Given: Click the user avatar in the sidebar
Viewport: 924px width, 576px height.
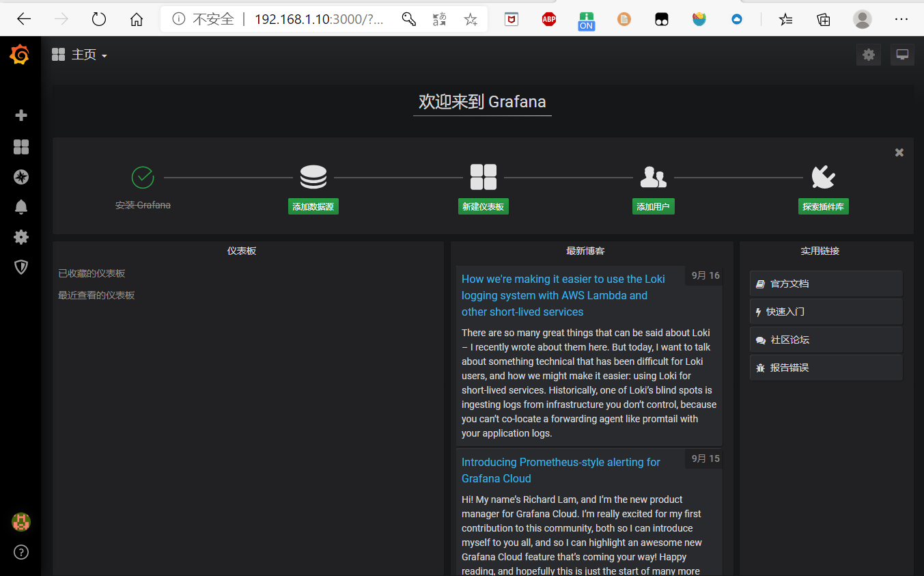Looking at the screenshot, I should (21, 522).
